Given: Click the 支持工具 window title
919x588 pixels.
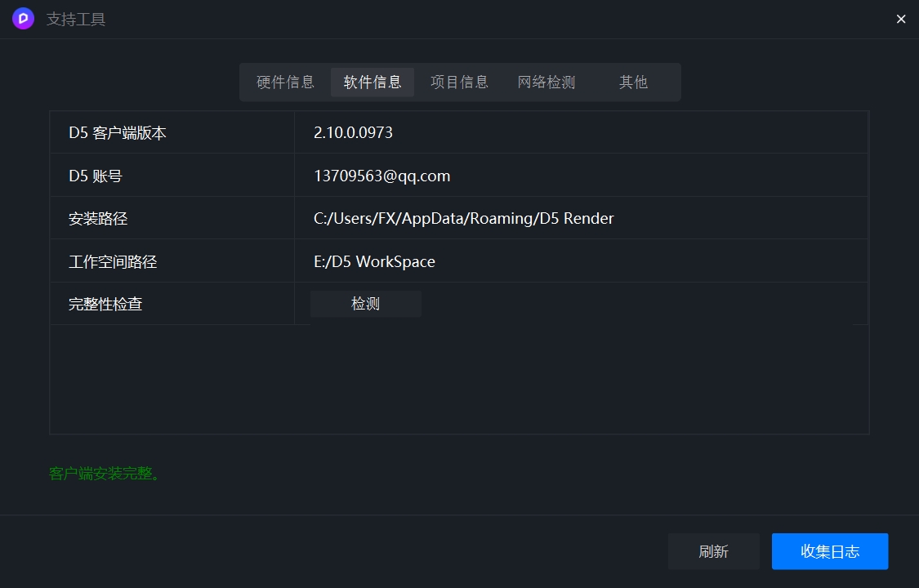Looking at the screenshot, I should [76, 20].
